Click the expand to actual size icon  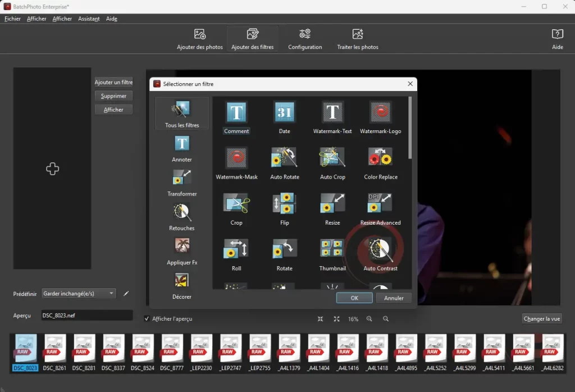click(337, 318)
